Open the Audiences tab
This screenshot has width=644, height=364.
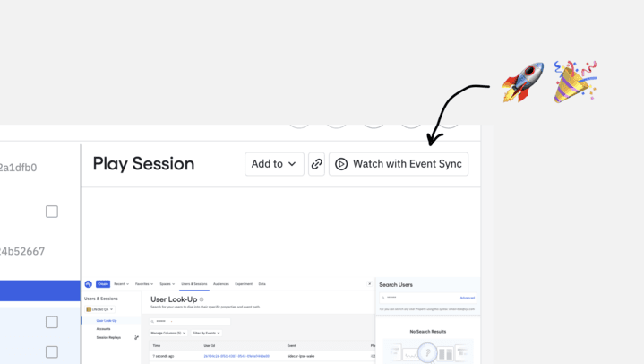pos(221,284)
